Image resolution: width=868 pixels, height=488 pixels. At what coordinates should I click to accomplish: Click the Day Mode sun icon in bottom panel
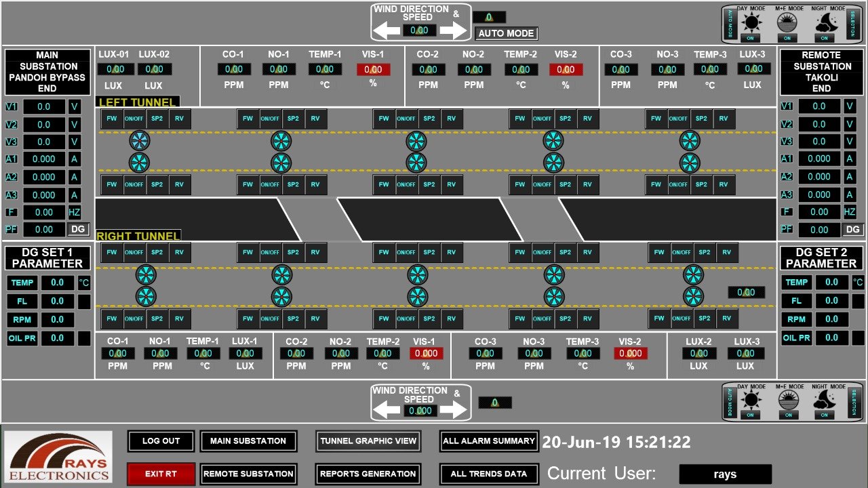pyautogui.click(x=750, y=401)
